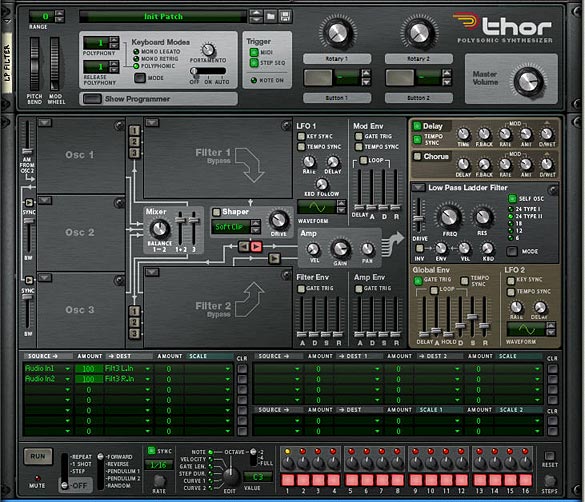Enable Mono Legato keyboard mode
This screenshot has height=502, width=585.
tap(136, 52)
